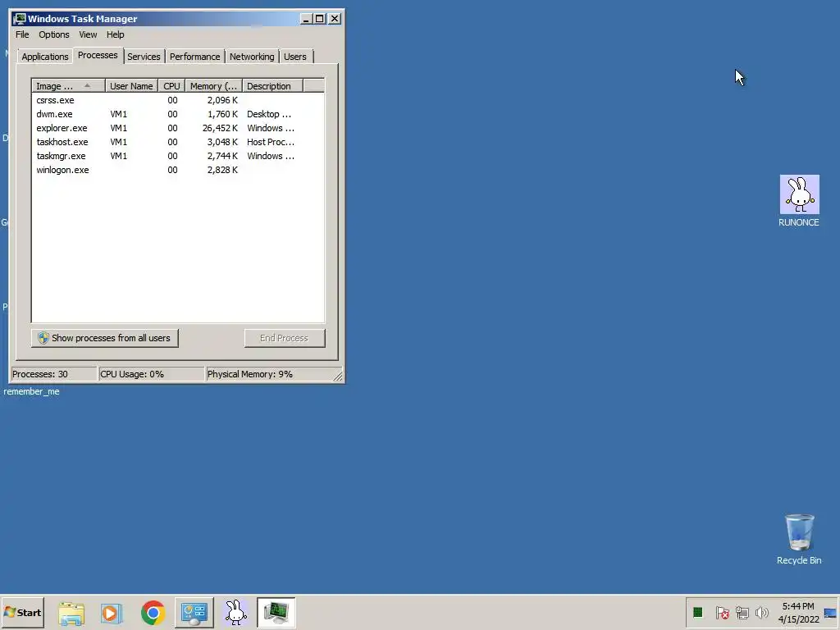
Task: Close the Task Manager window
Action: click(335, 19)
